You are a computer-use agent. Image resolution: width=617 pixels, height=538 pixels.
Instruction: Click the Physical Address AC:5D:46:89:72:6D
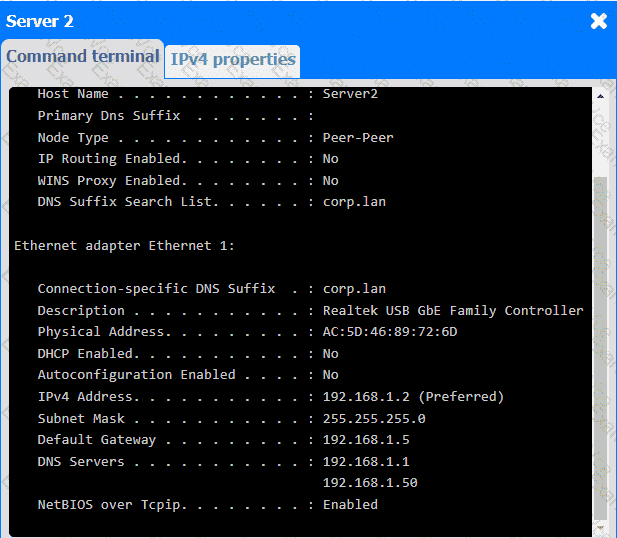[390, 332]
